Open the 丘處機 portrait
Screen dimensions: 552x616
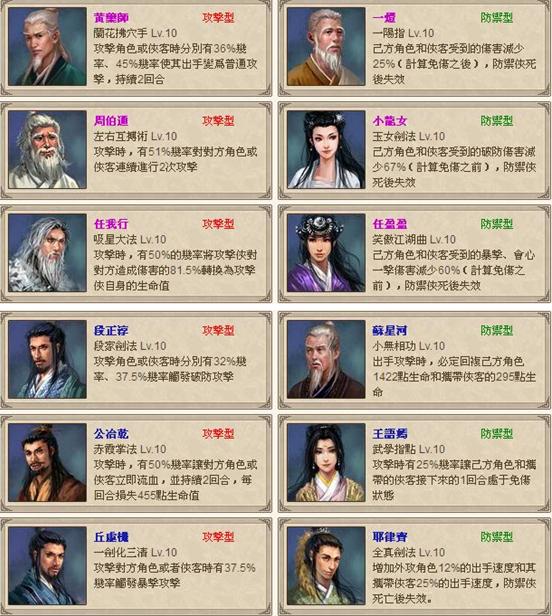[x=47, y=566]
